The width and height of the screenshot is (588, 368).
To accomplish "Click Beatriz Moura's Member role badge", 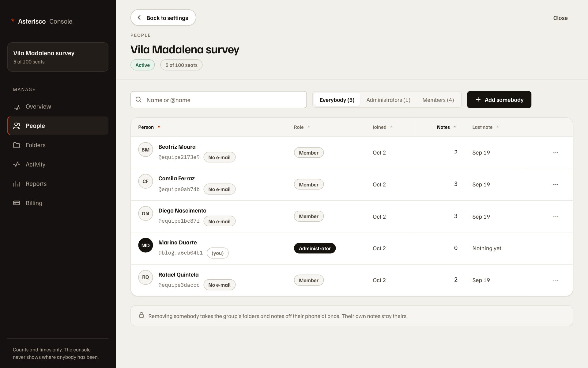I will click(x=309, y=153).
